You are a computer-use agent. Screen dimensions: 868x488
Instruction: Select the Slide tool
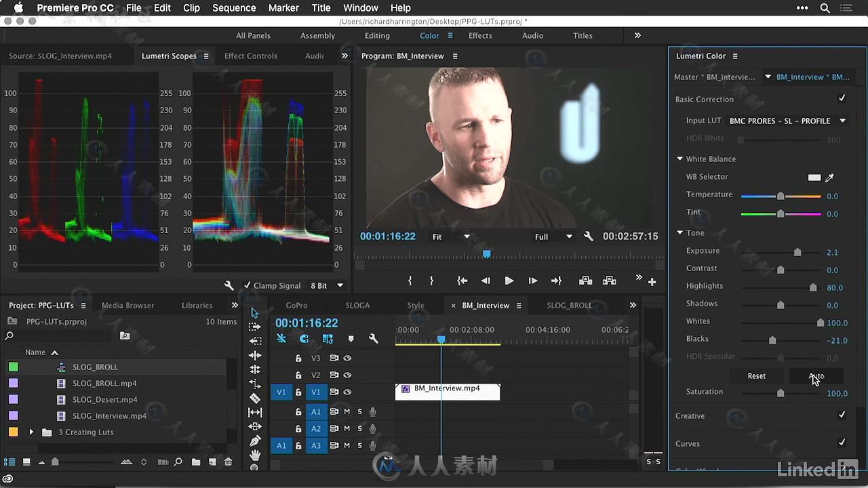pyautogui.click(x=255, y=426)
